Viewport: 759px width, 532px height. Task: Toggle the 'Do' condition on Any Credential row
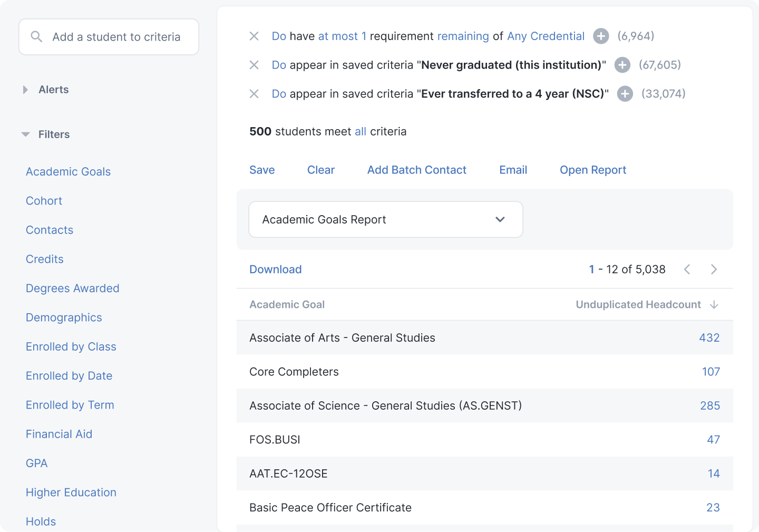pyautogui.click(x=279, y=36)
